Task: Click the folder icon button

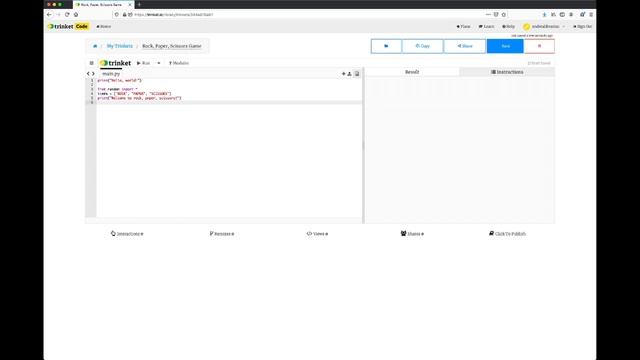Action: pyautogui.click(x=386, y=46)
